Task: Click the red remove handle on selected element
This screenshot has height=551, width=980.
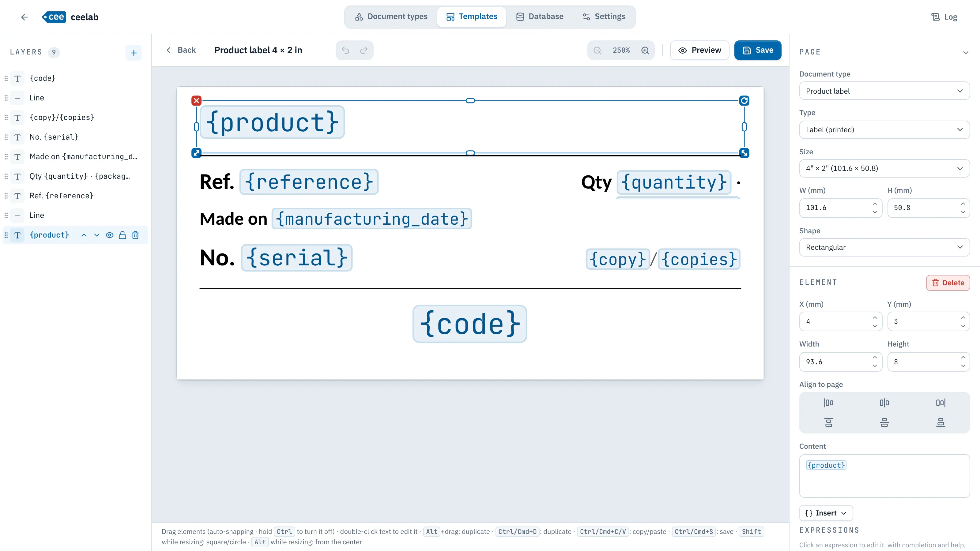Action: [196, 101]
